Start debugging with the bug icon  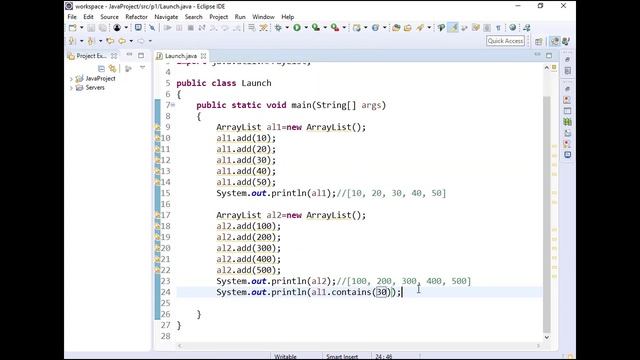[x=278, y=28]
